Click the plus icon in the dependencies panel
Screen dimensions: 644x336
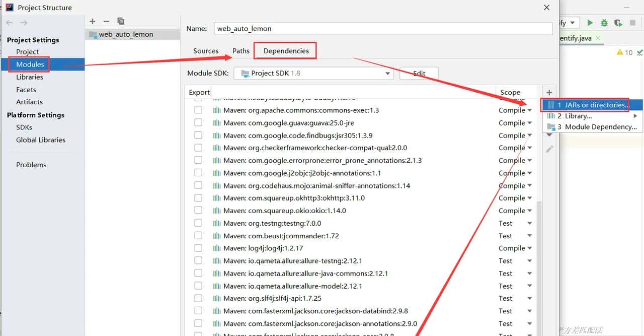549,92
